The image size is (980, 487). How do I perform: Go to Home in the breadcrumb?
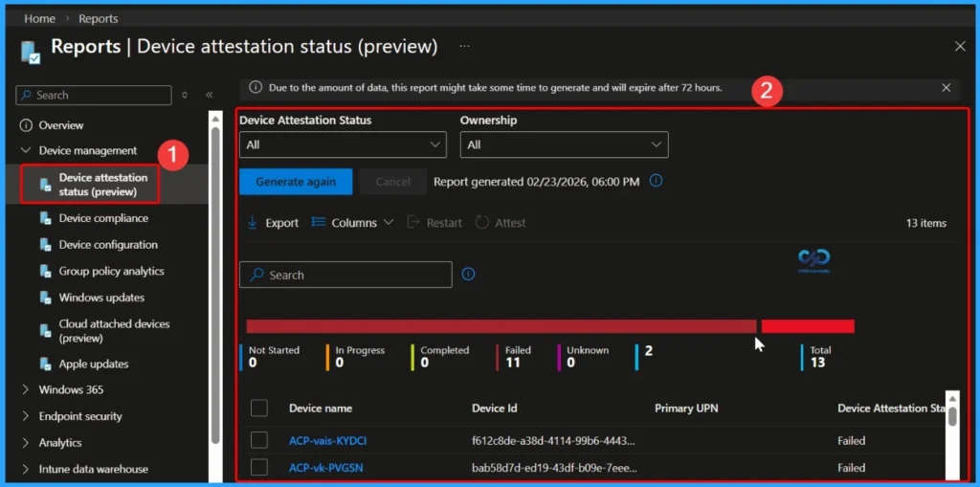pyautogui.click(x=40, y=19)
